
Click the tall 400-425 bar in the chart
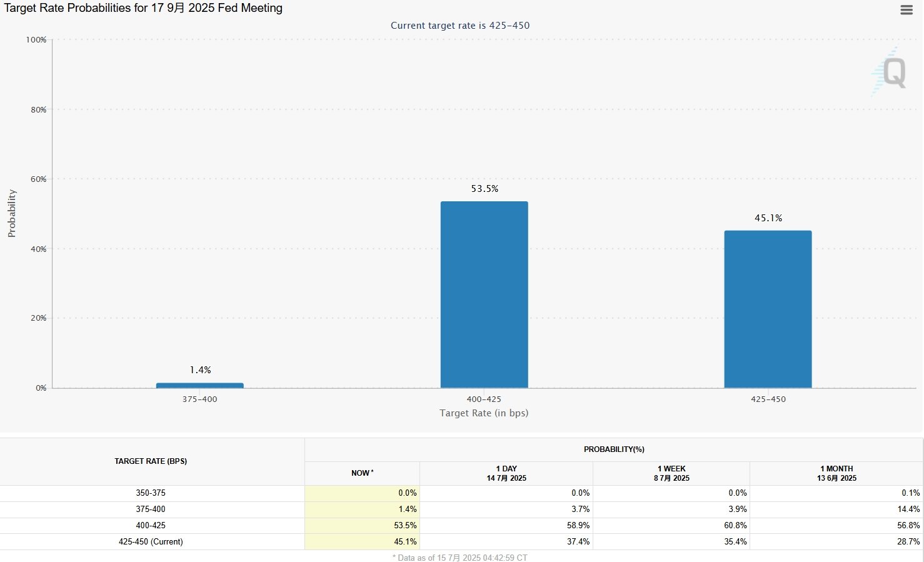click(484, 294)
